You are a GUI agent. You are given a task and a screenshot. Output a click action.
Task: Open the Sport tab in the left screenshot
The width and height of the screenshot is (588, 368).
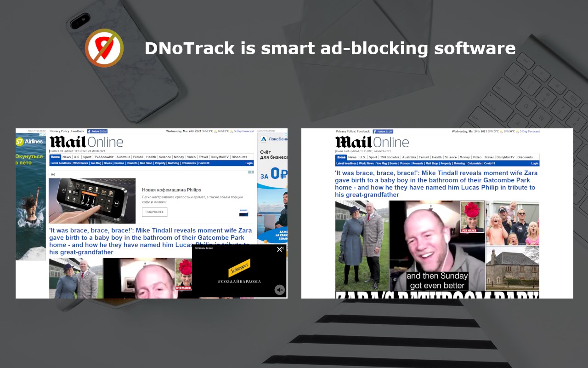[87, 157]
